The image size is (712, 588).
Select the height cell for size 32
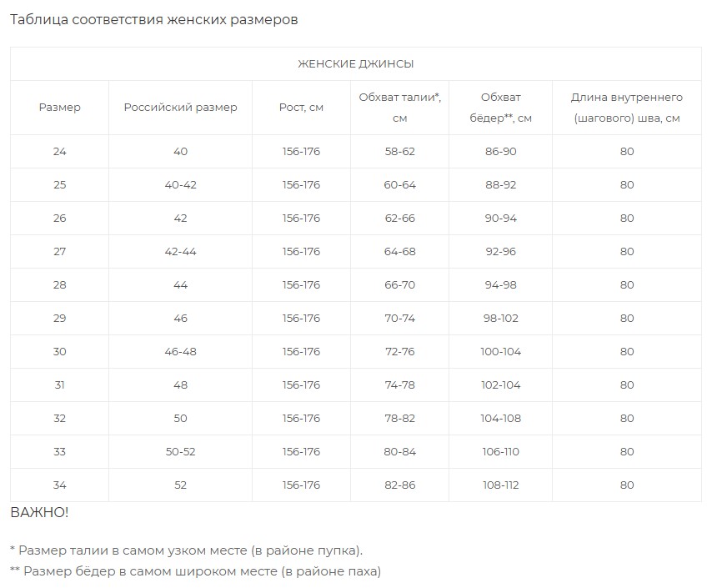click(301, 419)
